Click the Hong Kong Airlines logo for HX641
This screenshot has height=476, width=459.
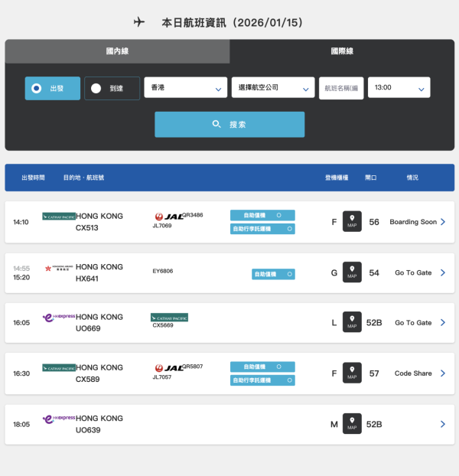(59, 268)
